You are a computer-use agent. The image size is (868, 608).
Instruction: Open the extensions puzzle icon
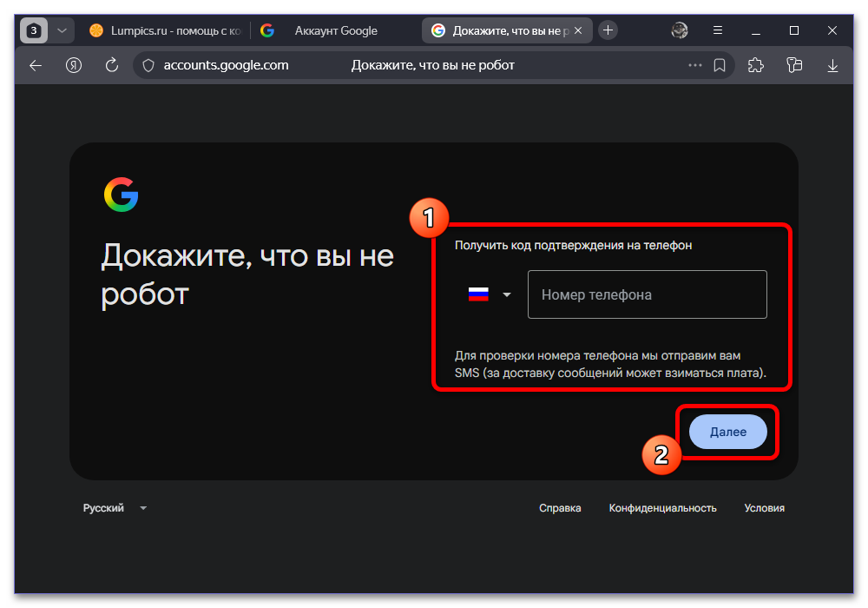point(756,65)
